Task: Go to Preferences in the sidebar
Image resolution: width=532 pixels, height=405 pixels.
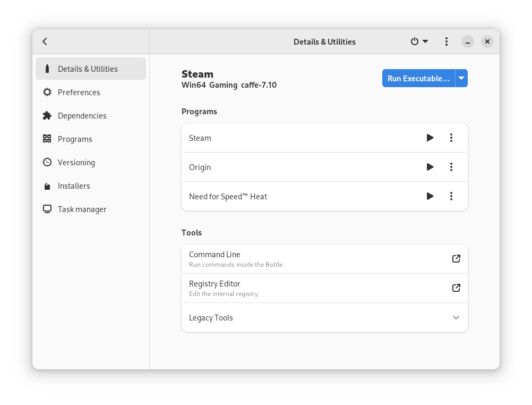Action: click(79, 92)
